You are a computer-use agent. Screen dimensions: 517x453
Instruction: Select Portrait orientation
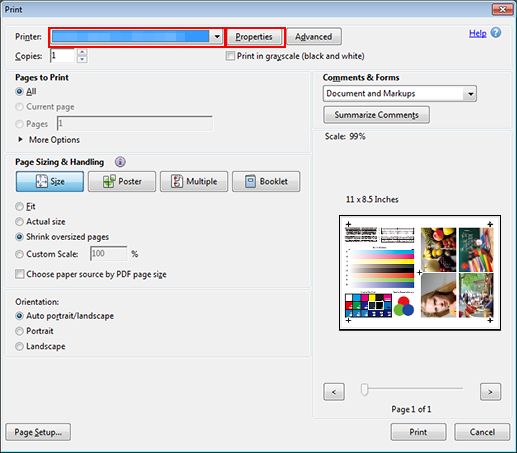click(x=19, y=331)
